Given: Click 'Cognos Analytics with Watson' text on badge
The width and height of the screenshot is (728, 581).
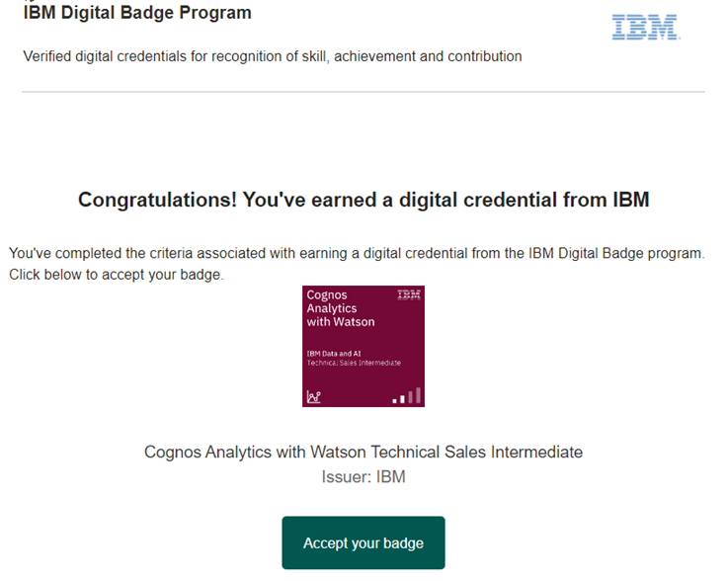Looking at the screenshot, I should (x=341, y=308).
